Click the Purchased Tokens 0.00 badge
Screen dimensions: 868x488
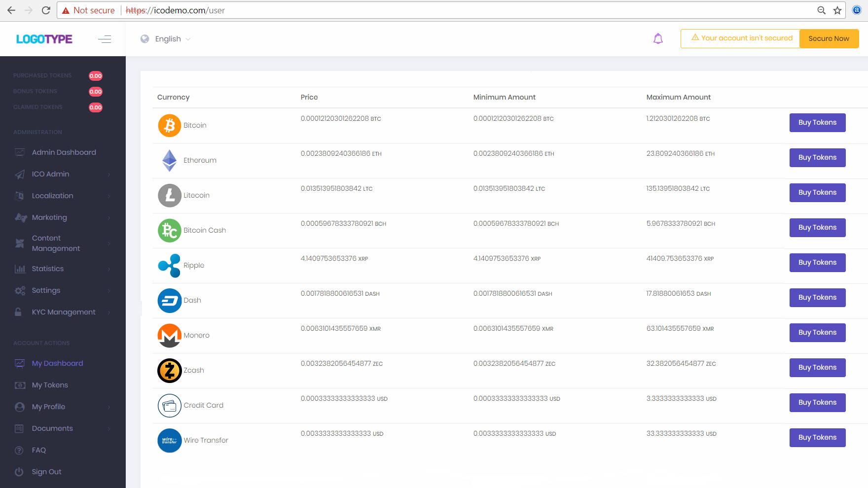pyautogui.click(x=95, y=75)
